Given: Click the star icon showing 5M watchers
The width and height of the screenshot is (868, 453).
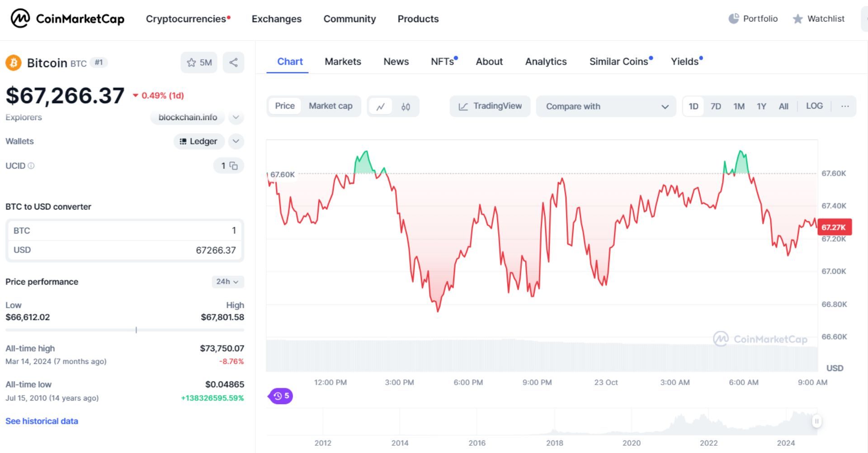Looking at the screenshot, I should [199, 62].
